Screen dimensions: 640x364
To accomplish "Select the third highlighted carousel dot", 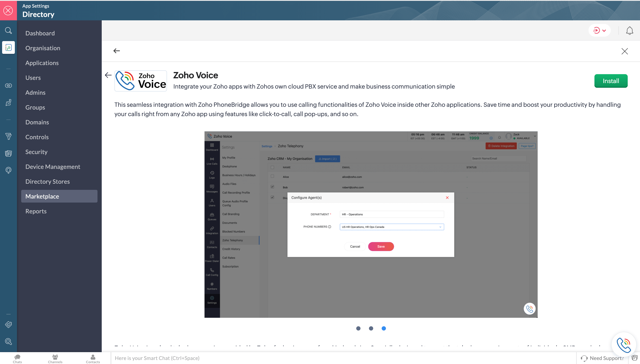I will [x=384, y=328].
